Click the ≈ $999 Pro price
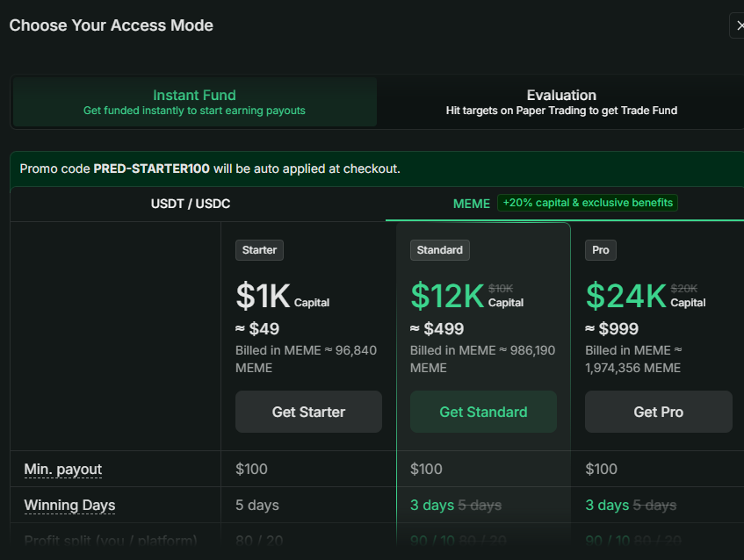The image size is (744, 560). click(x=611, y=328)
